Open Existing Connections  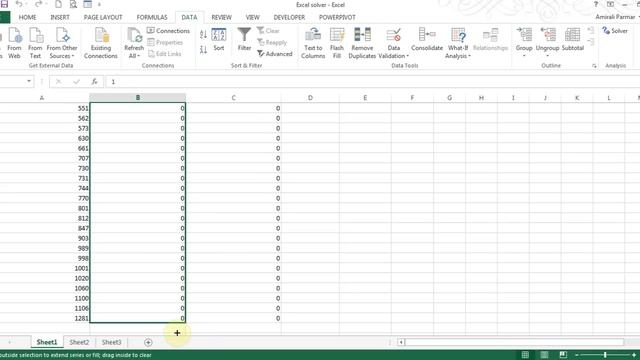pyautogui.click(x=101, y=43)
